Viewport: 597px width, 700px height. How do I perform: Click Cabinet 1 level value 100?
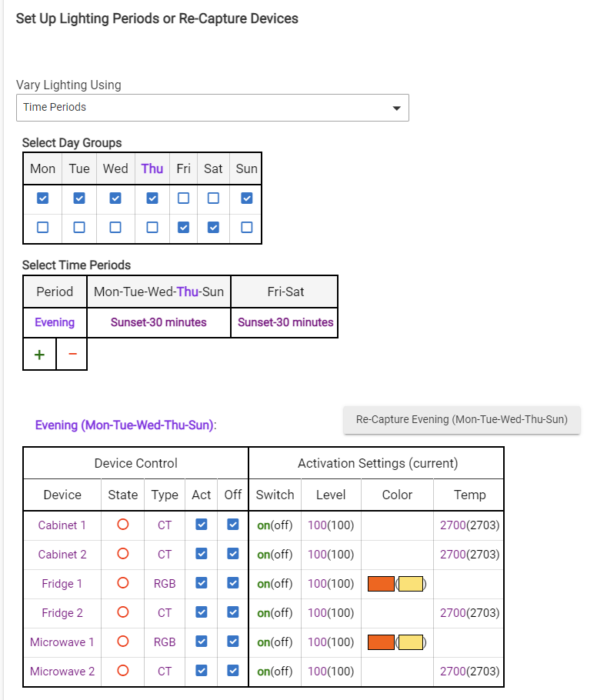click(317, 525)
